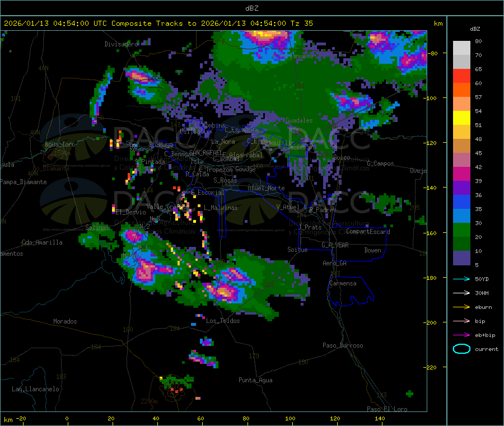Click the cyan current-cell ellipse icon

pos(461,349)
